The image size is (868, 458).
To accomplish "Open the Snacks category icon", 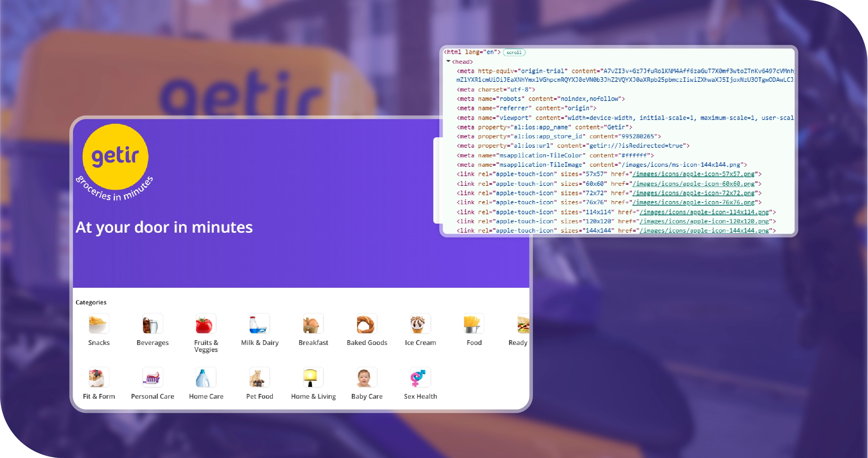I will (x=99, y=324).
